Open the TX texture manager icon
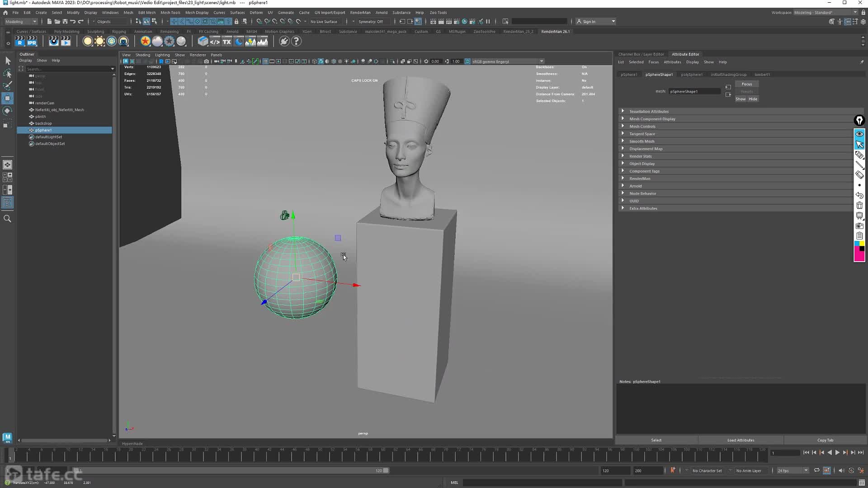 point(227,42)
